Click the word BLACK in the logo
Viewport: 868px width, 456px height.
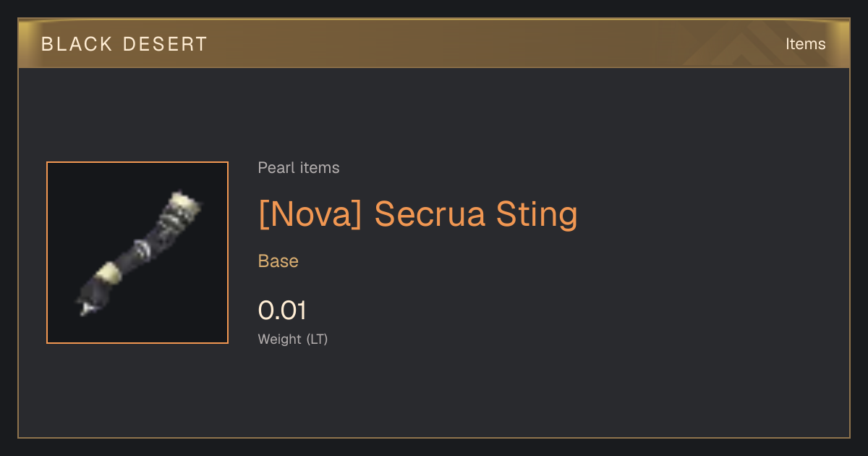[76, 44]
